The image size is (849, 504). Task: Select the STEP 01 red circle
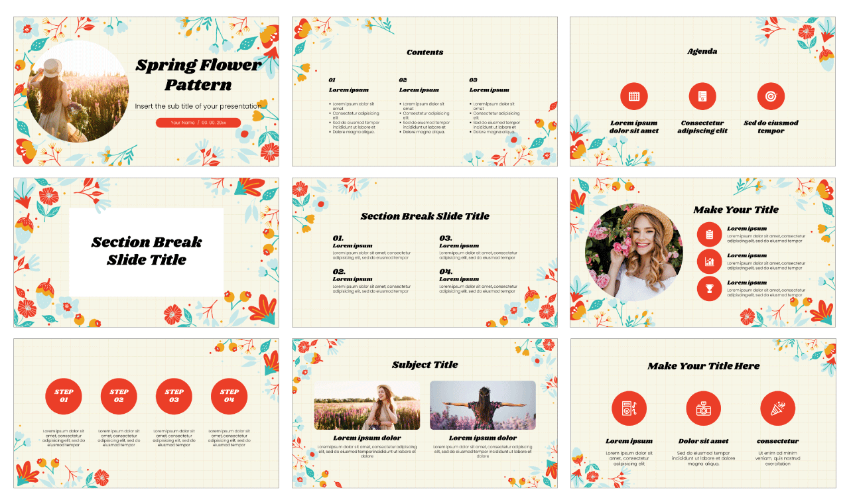coord(64,396)
